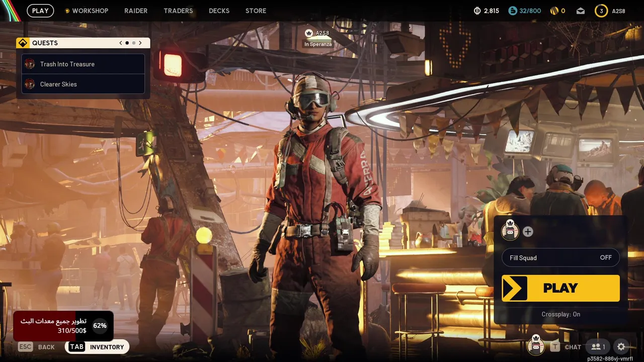
Task: Click the yellow striped token icon
Action: click(554, 11)
